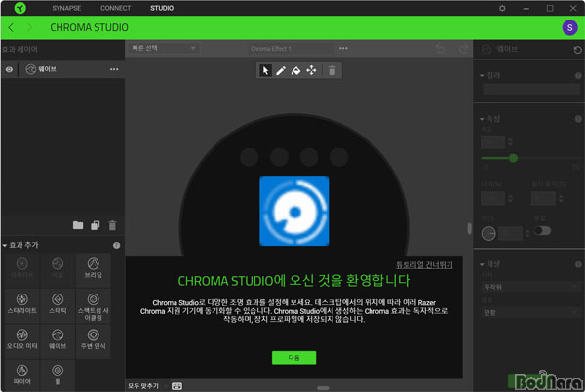Click the 튜토리얼 건너뛰기 skip link
Viewport: 585px width, 392px height.
(x=424, y=265)
